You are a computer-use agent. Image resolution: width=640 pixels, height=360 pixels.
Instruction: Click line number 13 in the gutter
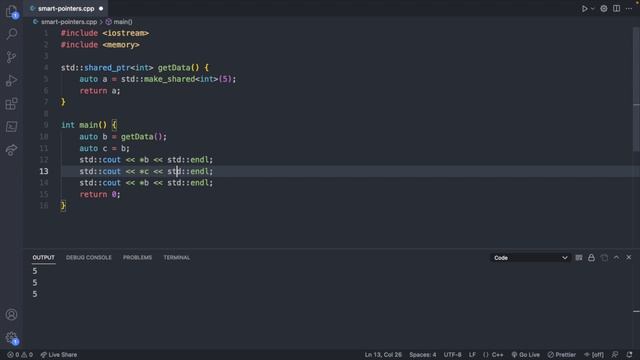[x=44, y=171]
